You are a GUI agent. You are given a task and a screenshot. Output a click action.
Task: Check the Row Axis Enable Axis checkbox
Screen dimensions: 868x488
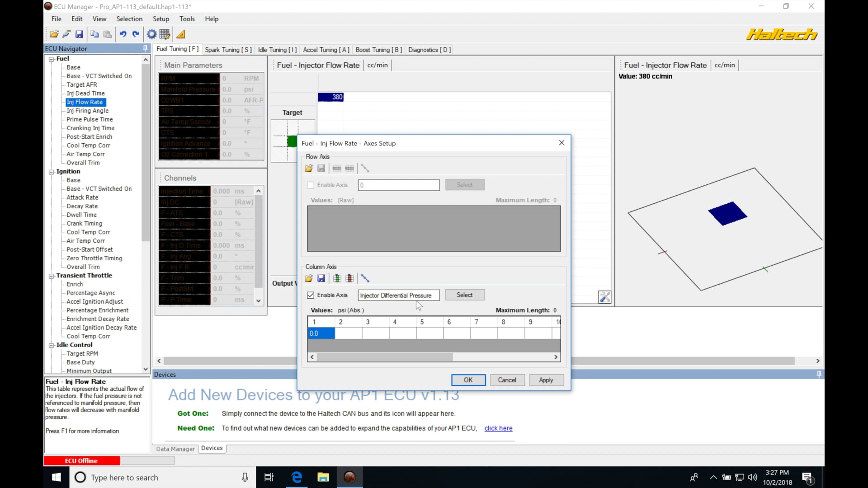[311, 185]
